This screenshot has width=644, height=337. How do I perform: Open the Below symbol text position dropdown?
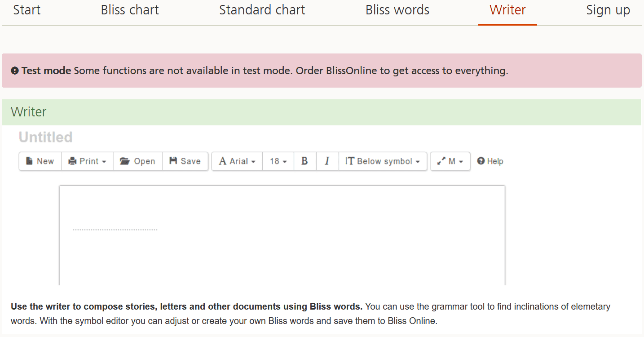point(383,161)
